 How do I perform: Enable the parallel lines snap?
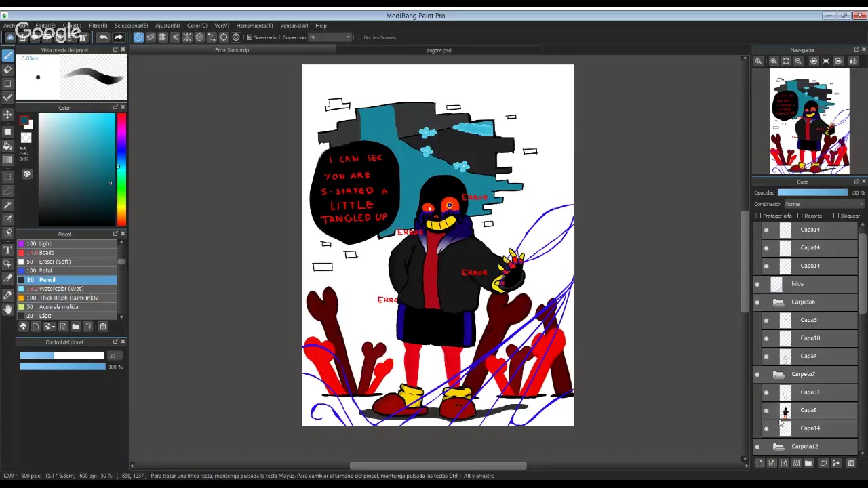pos(151,37)
